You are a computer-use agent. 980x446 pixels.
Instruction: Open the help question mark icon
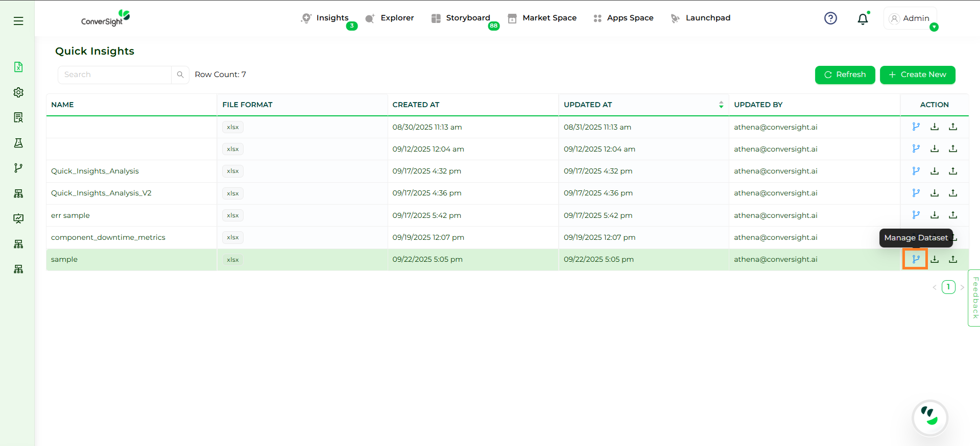point(830,18)
